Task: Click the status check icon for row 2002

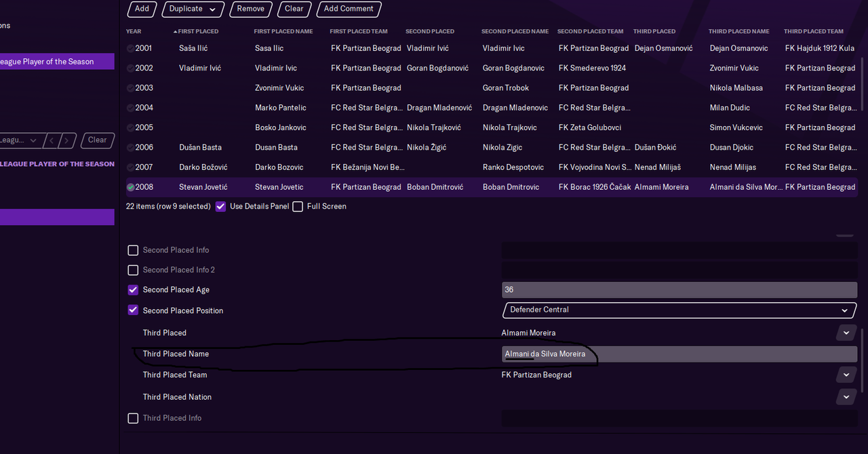Action: pyautogui.click(x=130, y=68)
